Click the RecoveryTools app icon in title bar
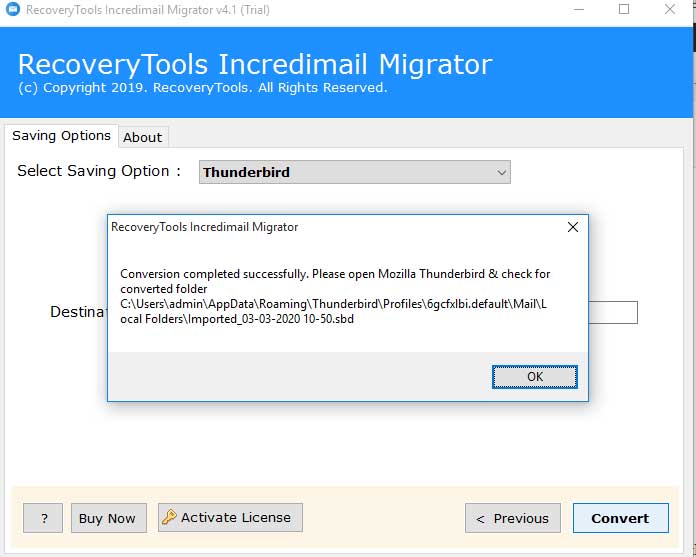The height and width of the screenshot is (557, 696). pos(12,9)
